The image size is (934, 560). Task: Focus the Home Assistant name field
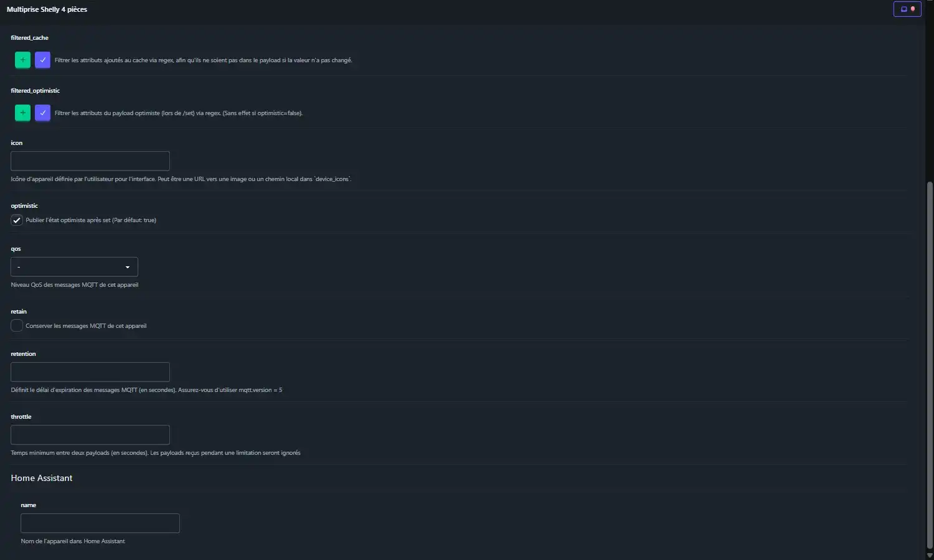click(100, 523)
